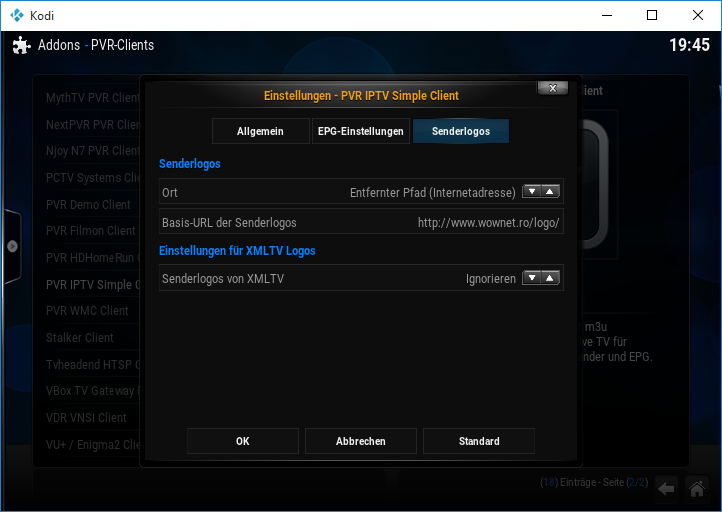Click the Abbrechen button

[361, 441]
